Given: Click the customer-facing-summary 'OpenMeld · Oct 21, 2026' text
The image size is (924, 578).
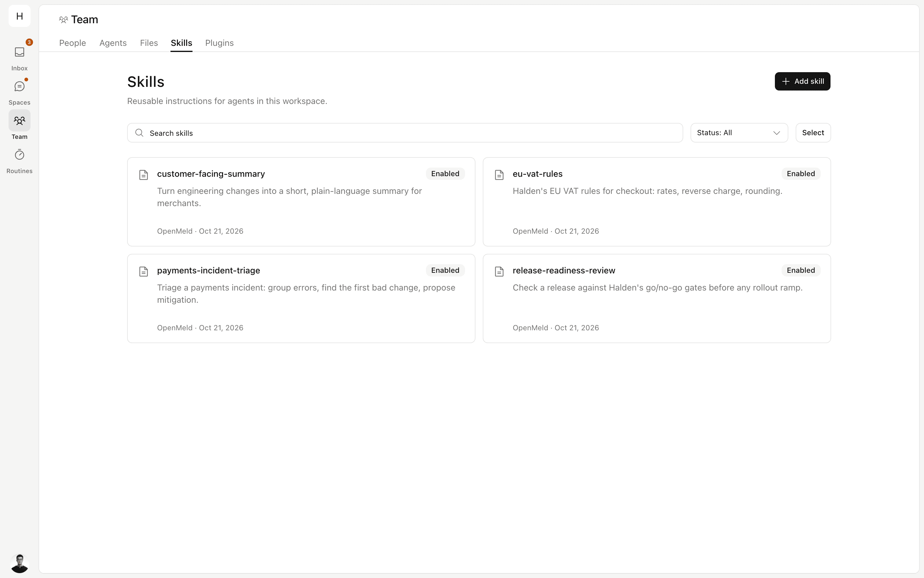Looking at the screenshot, I should 200,231.
